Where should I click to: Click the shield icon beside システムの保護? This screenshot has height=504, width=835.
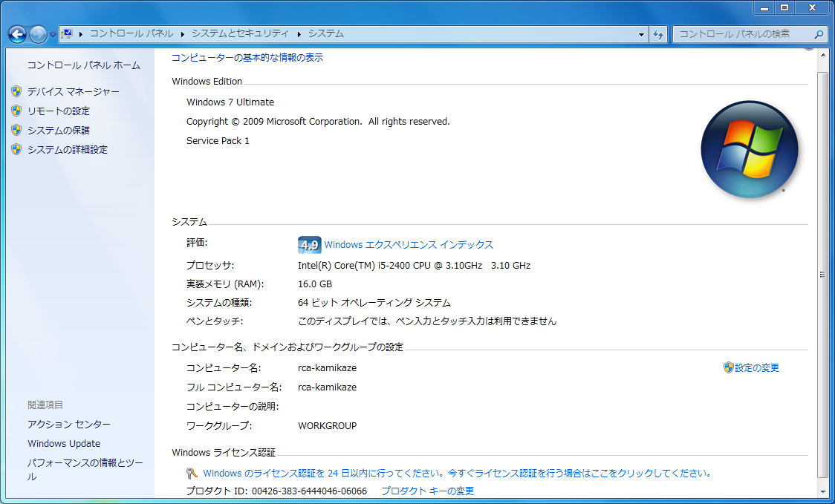[x=16, y=130]
